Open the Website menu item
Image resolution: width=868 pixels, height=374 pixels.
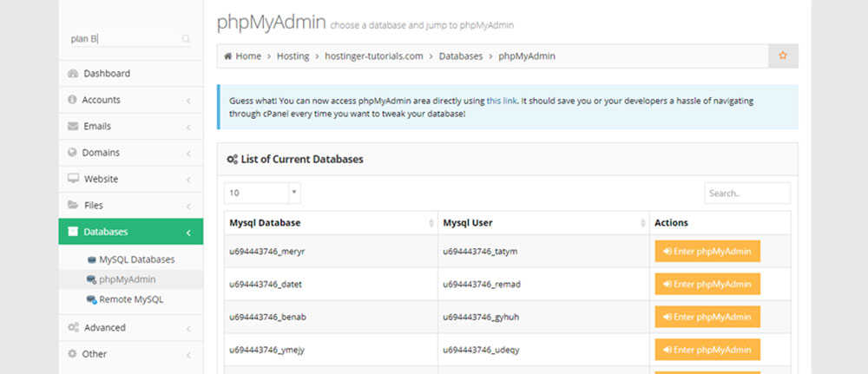(x=131, y=180)
